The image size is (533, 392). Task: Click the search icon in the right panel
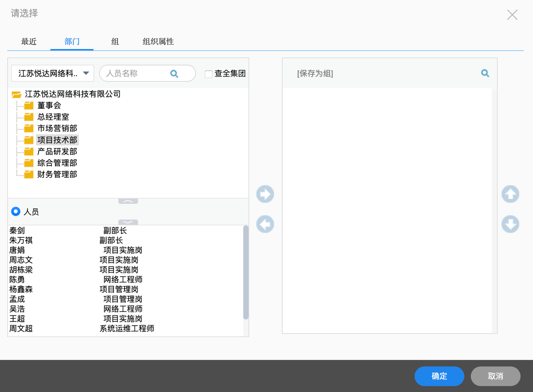tap(485, 73)
